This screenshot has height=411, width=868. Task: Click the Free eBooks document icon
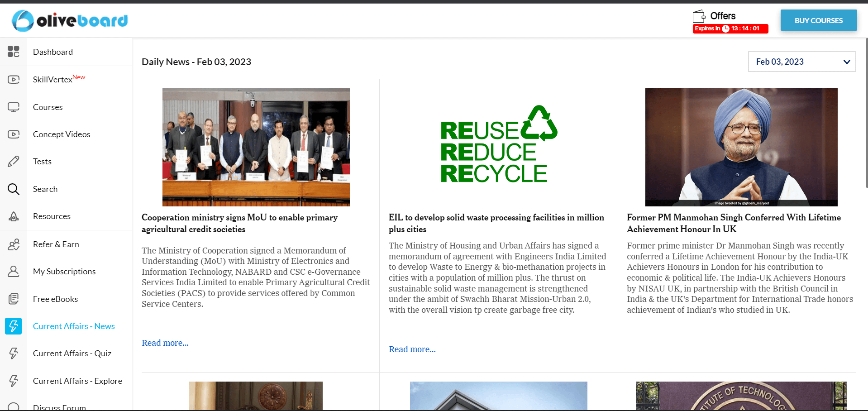tap(14, 299)
